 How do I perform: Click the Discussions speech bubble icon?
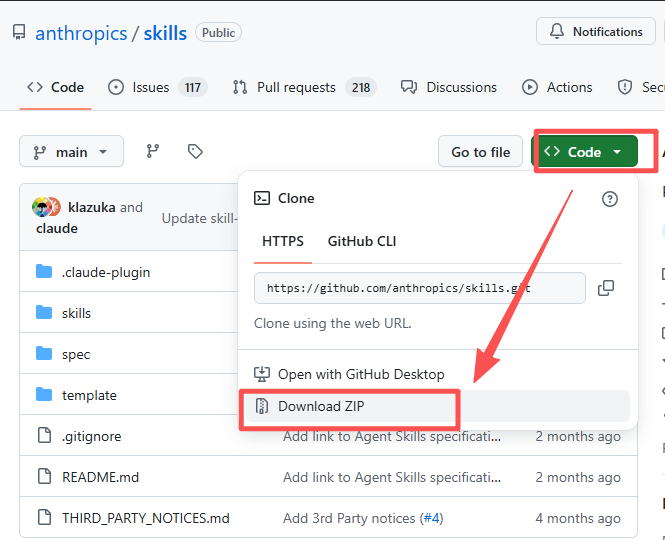point(409,87)
